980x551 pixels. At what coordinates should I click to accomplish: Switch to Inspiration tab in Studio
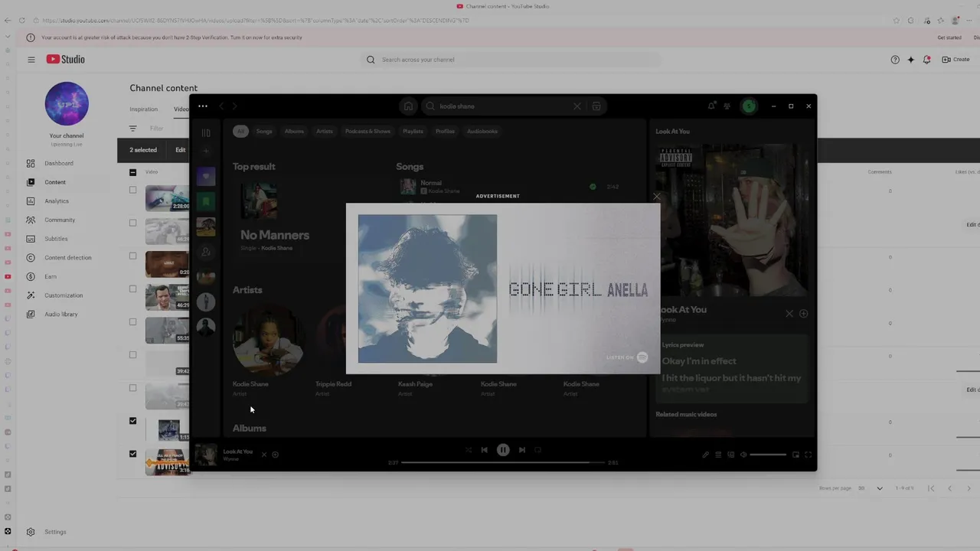coord(143,109)
